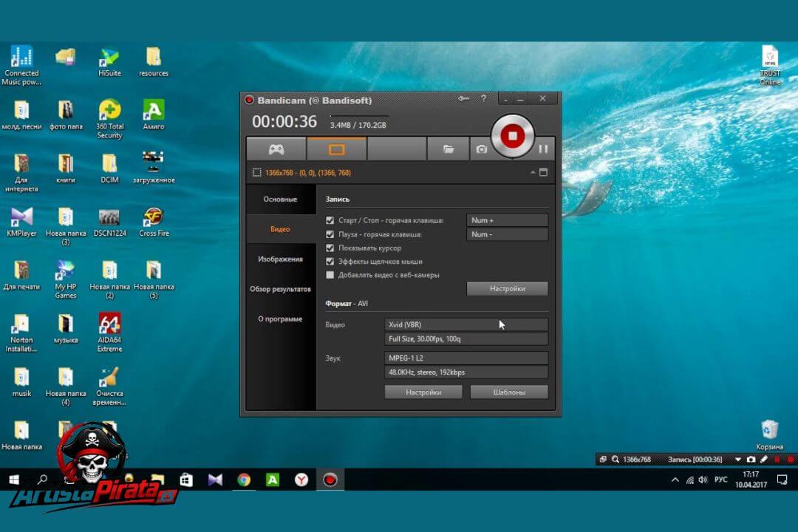Disable Показывать курсор checkbox

(x=330, y=248)
